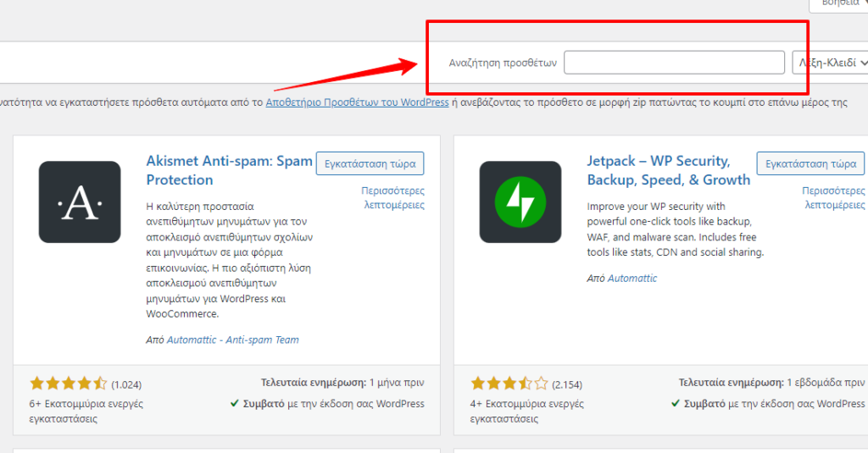The width and height of the screenshot is (868, 453).
Task: Focus the plugin search input field
Action: [674, 63]
